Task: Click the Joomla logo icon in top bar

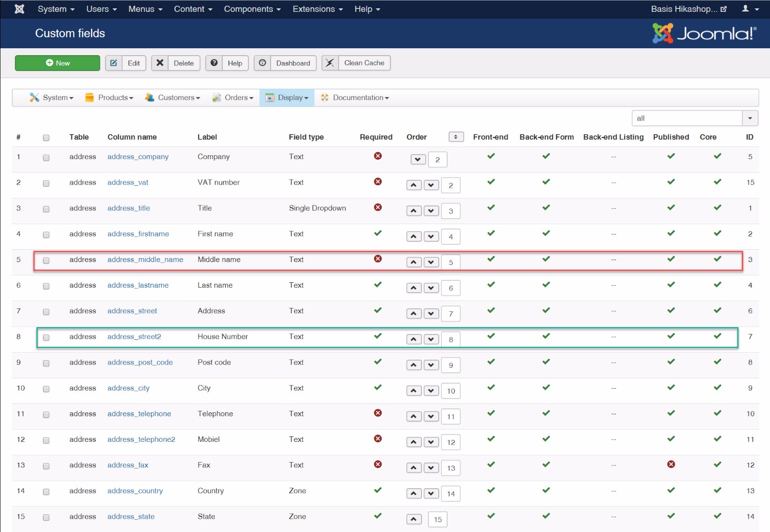Action: pos(19,9)
